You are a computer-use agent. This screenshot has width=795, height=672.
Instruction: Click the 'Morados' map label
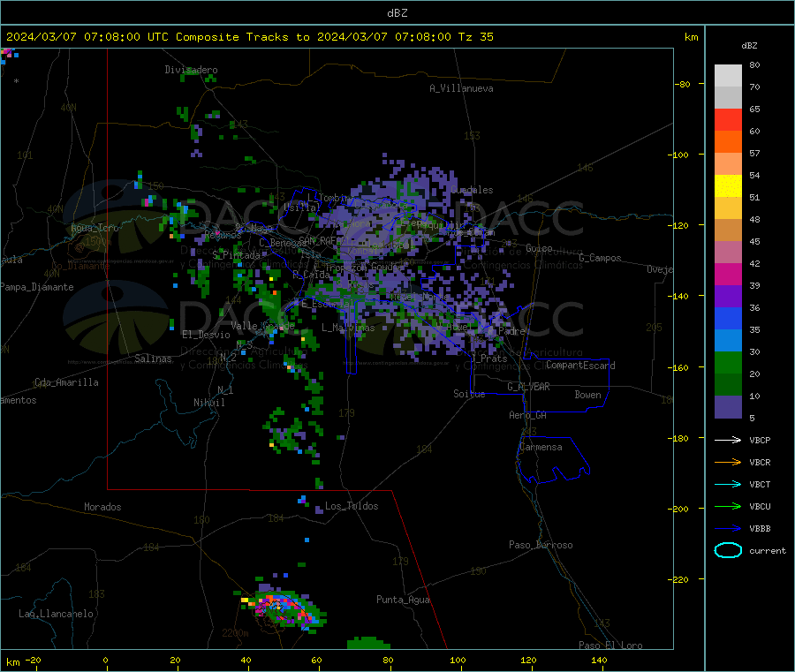tap(102, 507)
